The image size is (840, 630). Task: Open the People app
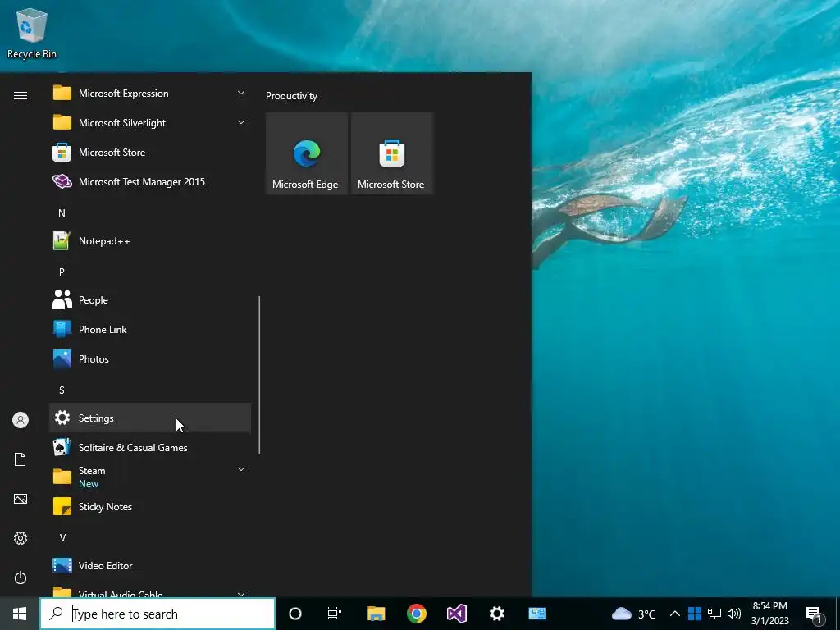coord(150,300)
